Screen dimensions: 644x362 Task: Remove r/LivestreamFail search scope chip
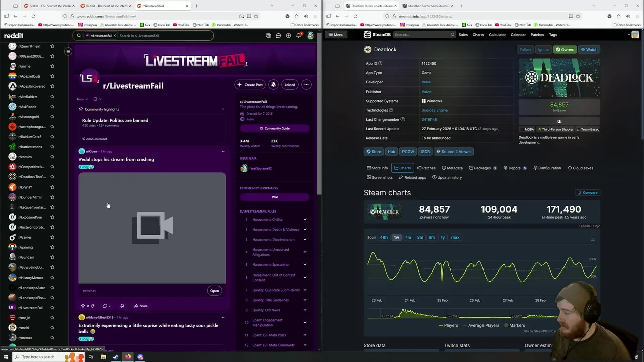(115, 36)
